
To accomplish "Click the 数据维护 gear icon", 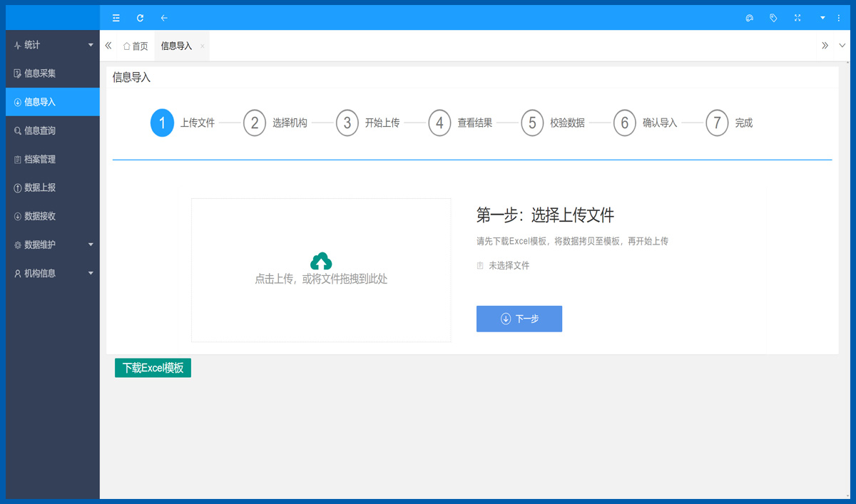I will point(18,245).
